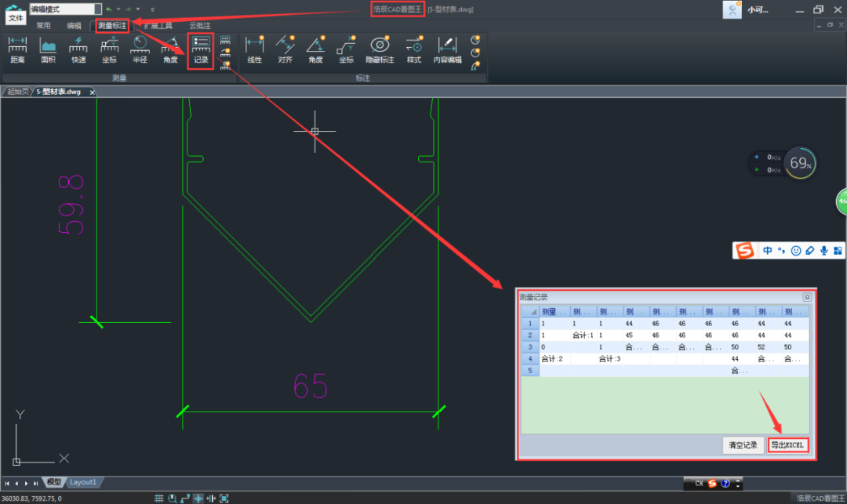This screenshot has width=847, height=504.
Task: Switch to the 云批注 ribbon tab
Action: (x=200, y=25)
